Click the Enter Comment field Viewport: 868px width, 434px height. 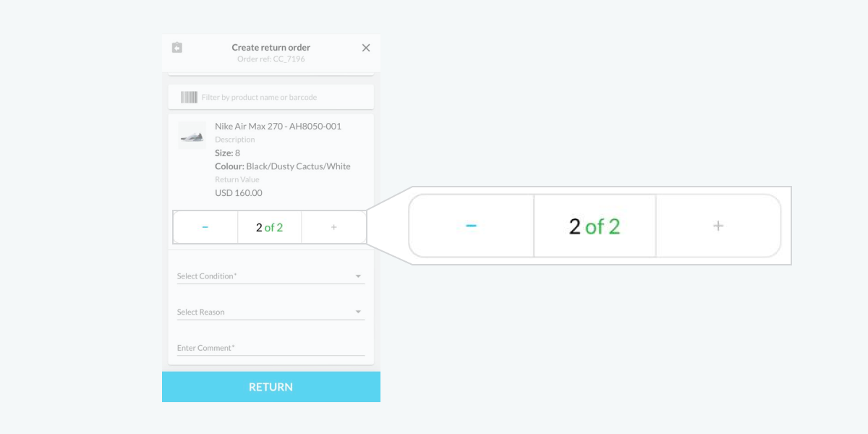[x=271, y=347]
